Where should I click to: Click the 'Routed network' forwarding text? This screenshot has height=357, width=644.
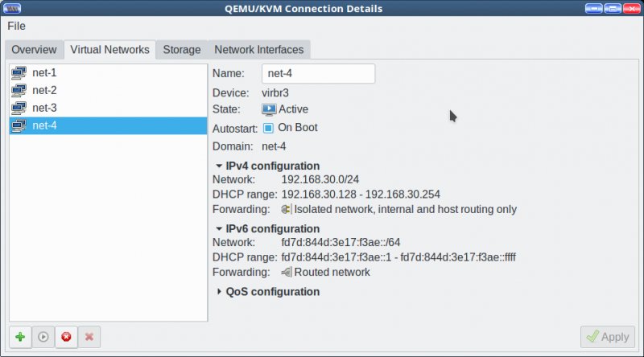(332, 272)
